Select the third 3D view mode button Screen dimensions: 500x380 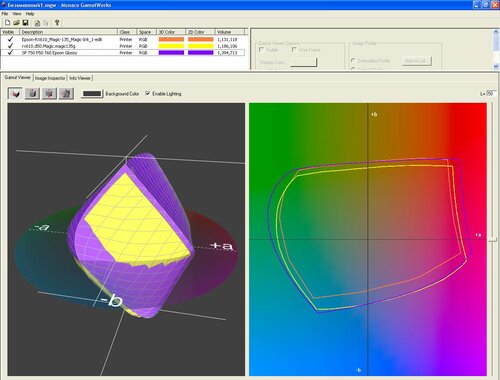pos(49,94)
